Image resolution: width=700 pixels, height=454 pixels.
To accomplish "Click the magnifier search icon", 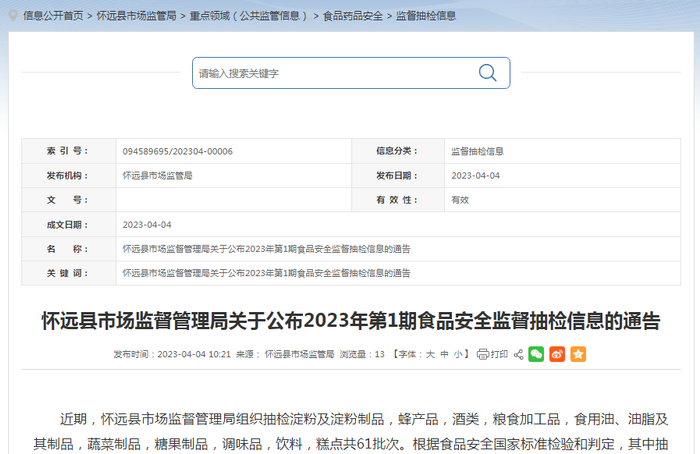I will [x=488, y=72].
